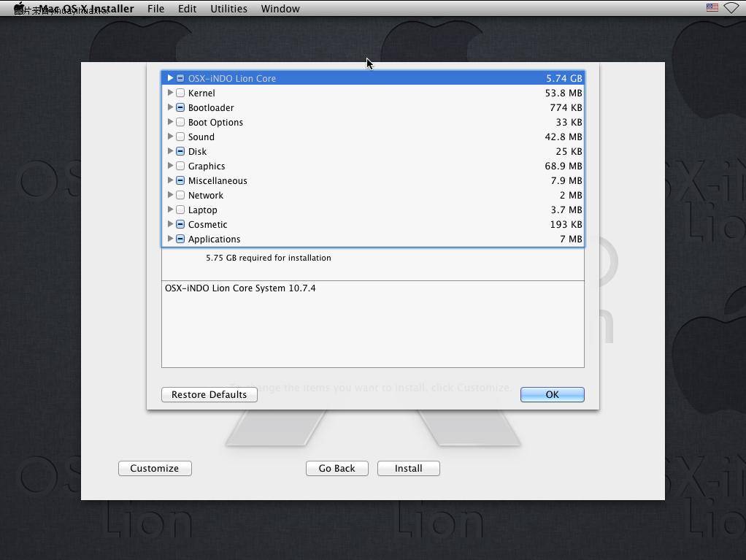
Task: Expand the Applications disclosure triangle
Action: point(170,239)
